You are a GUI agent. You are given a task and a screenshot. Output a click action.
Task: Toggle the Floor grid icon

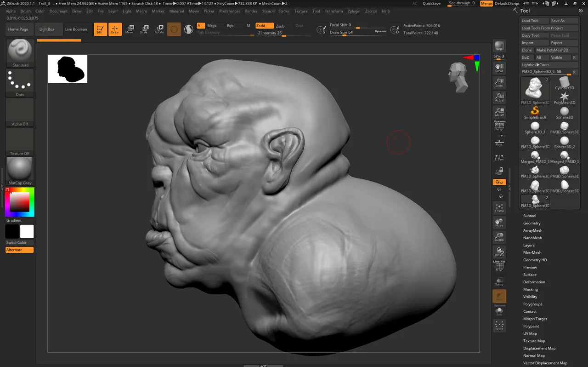point(499,141)
